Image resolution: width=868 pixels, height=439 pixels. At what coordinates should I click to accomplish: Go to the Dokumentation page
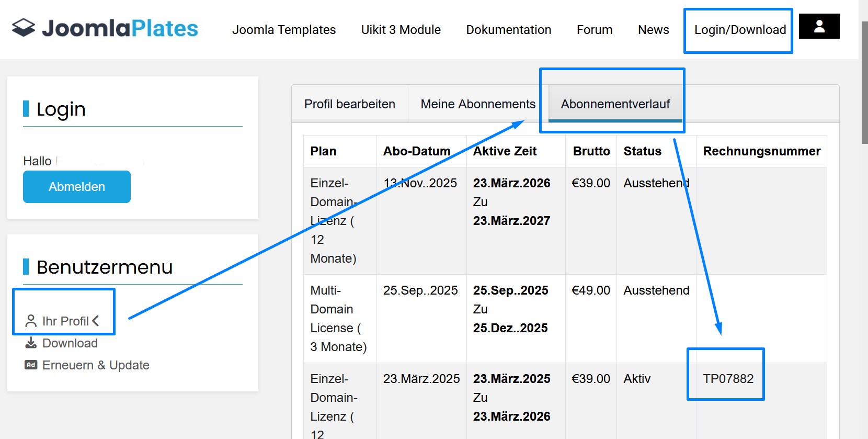click(508, 30)
